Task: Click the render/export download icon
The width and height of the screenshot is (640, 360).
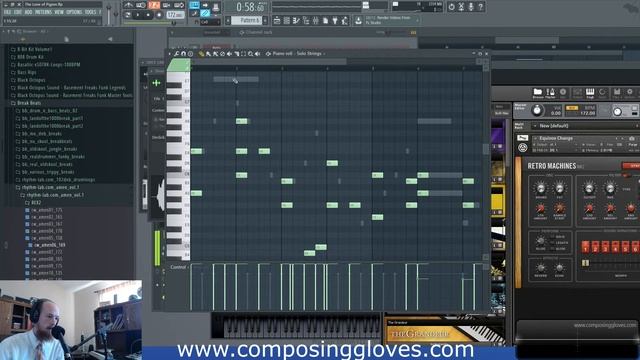Action: click(358, 20)
